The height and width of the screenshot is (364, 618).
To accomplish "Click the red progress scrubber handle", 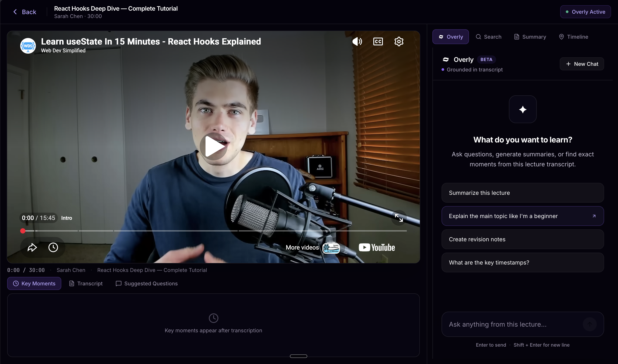I will (x=23, y=231).
